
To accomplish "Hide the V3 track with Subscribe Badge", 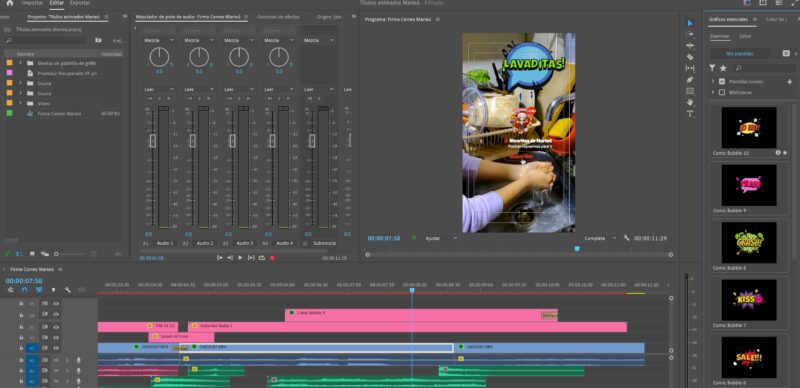I will [x=56, y=327].
